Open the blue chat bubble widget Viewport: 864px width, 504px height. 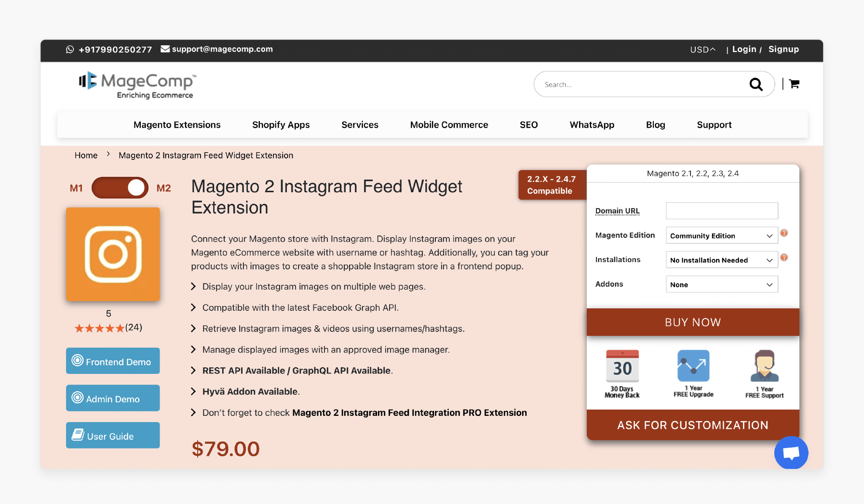tap(791, 452)
